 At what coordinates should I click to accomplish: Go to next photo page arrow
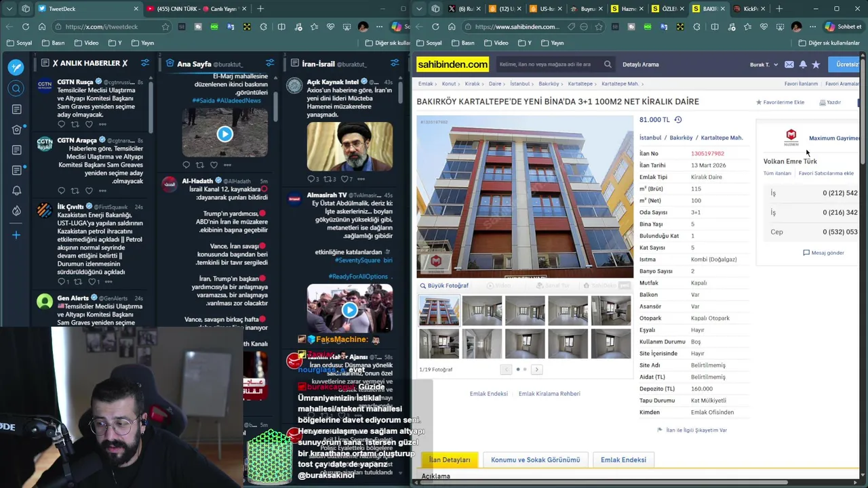point(536,369)
